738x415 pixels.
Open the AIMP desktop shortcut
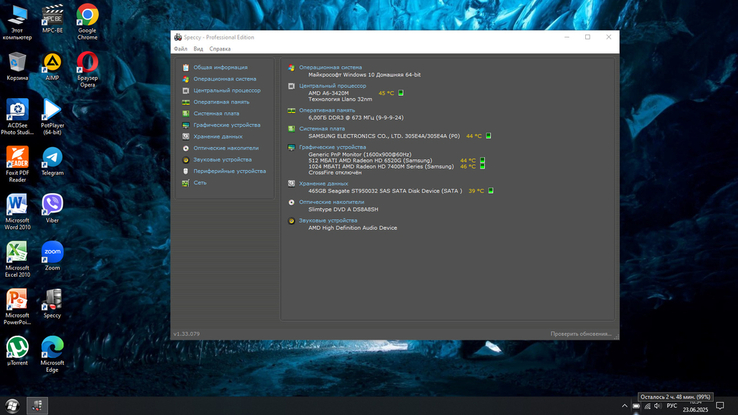(x=52, y=66)
